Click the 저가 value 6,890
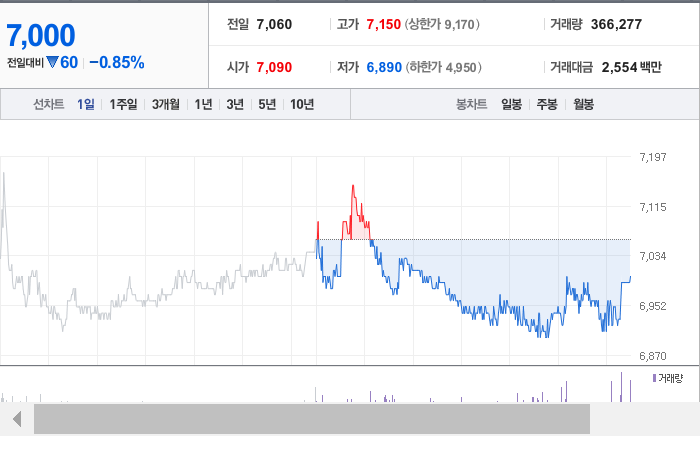700x450 pixels. point(384,67)
